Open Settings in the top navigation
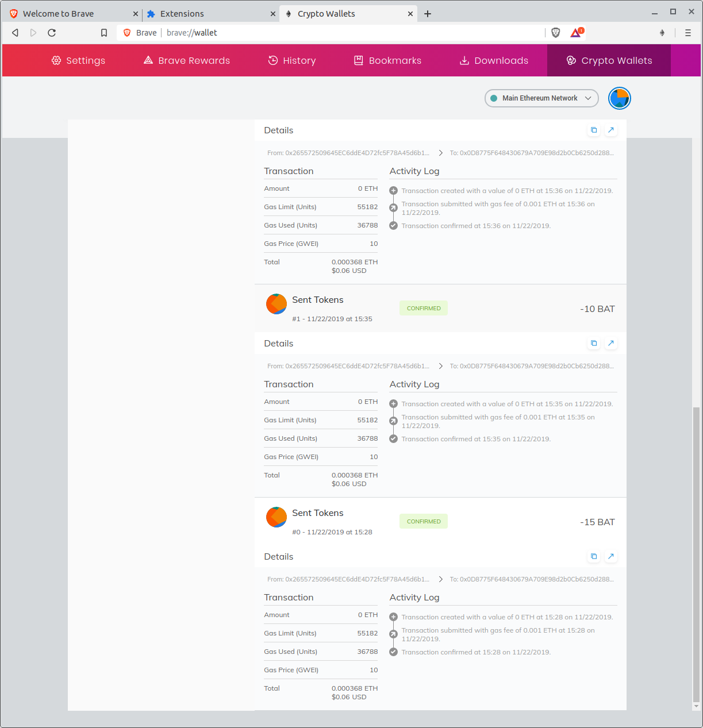The width and height of the screenshot is (703, 728). pos(78,60)
